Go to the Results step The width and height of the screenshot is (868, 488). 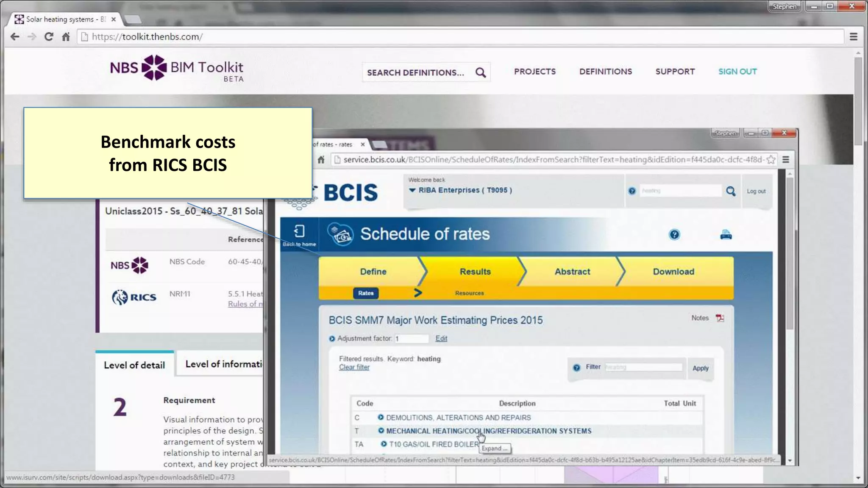click(475, 272)
